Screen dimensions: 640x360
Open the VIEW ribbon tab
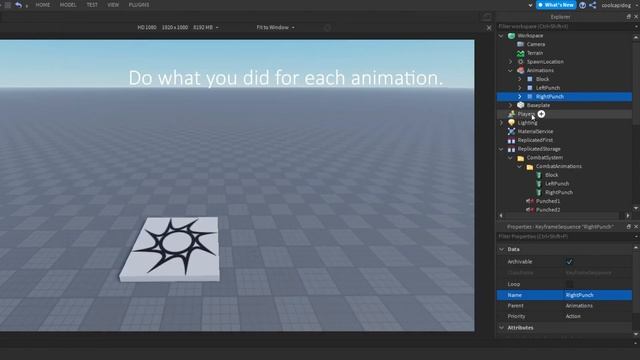pyautogui.click(x=113, y=5)
